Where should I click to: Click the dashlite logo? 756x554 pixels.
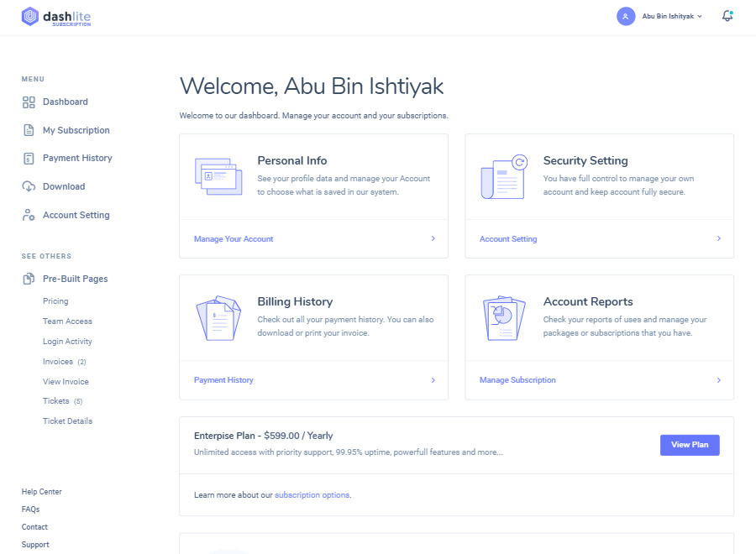pyautogui.click(x=54, y=16)
